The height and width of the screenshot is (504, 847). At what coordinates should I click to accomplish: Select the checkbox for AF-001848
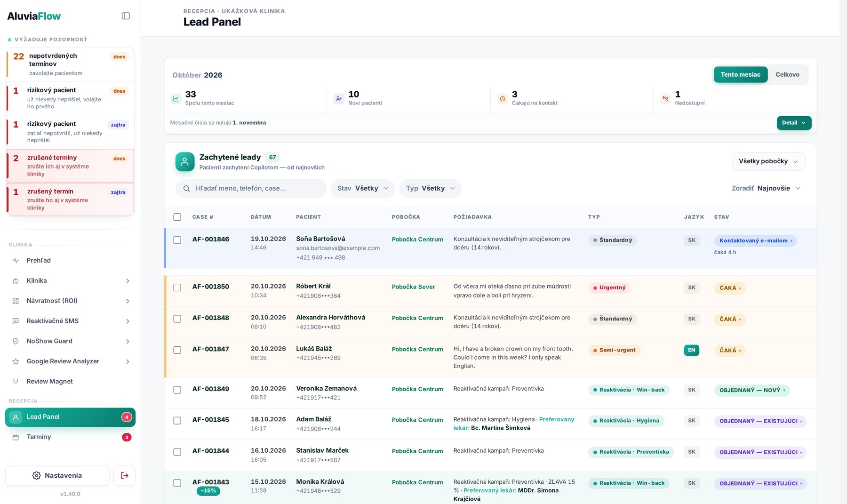point(177,319)
